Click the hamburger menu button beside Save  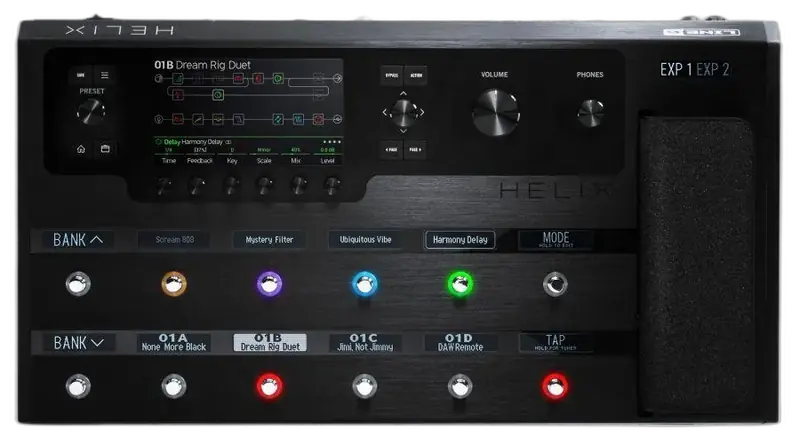click(105, 75)
